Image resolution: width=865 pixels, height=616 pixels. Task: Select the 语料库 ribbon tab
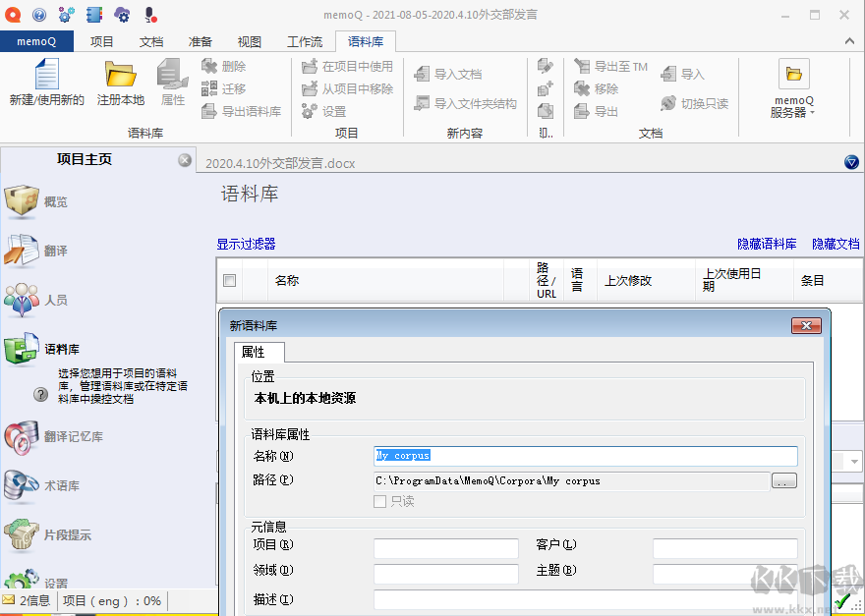tap(366, 42)
